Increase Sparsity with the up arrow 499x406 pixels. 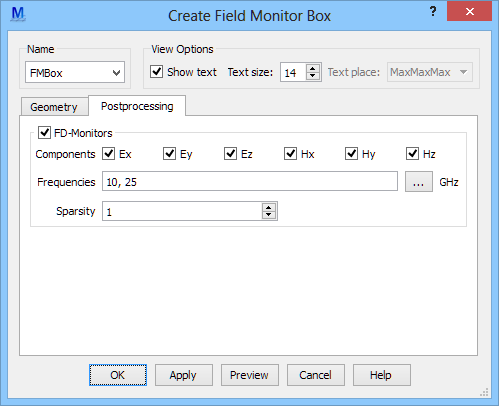coord(269,207)
